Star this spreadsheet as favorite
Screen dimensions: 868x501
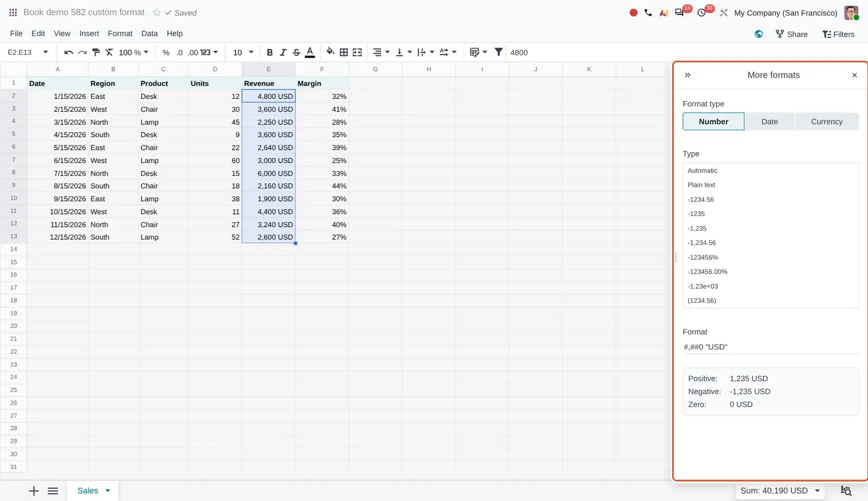tap(156, 12)
